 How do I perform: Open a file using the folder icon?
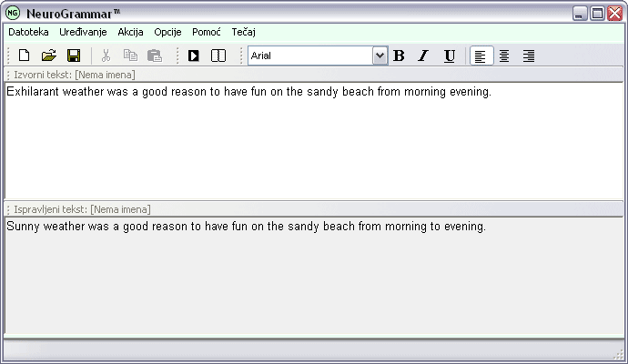[49, 56]
